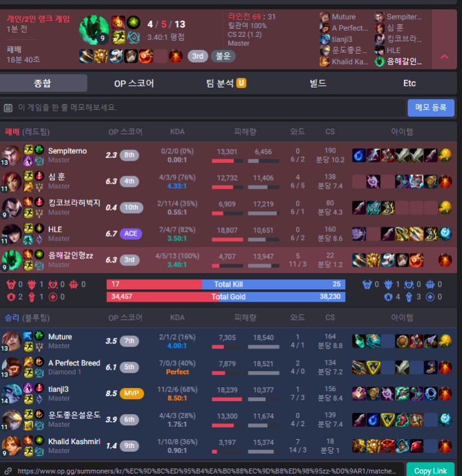Click the Copy Link button

[x=430, y=470]
